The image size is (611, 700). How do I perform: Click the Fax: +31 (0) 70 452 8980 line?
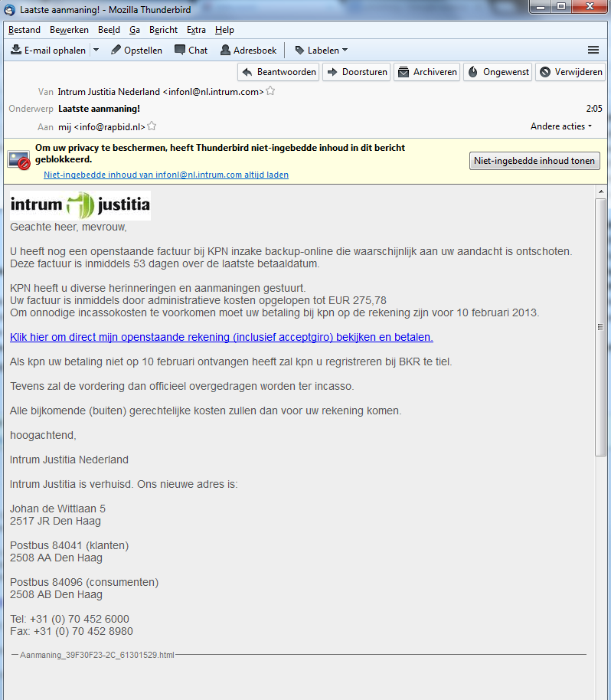tap(71, 631)
